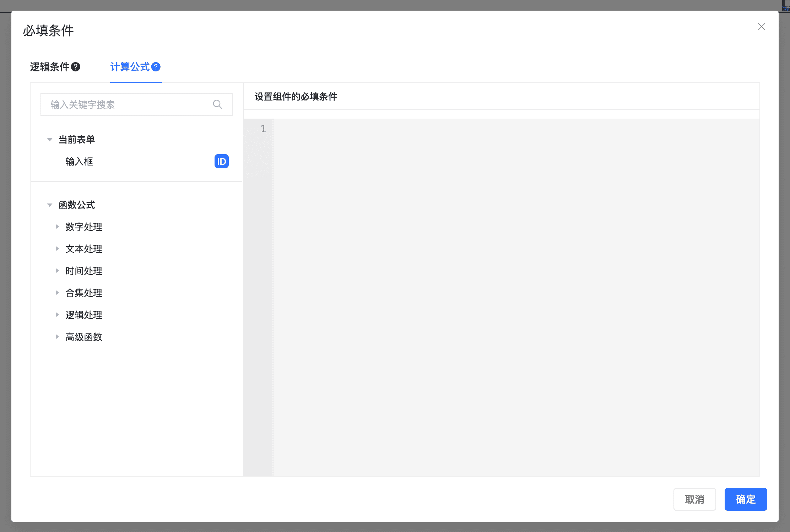Screen dimensions: 790x532
Task: Collapse the 当前表单 section arrow
Action: (50, 140)
